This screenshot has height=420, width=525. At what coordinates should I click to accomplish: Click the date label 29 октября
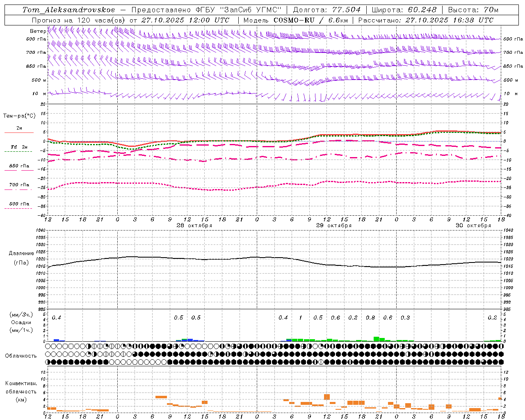coord(334,226)
